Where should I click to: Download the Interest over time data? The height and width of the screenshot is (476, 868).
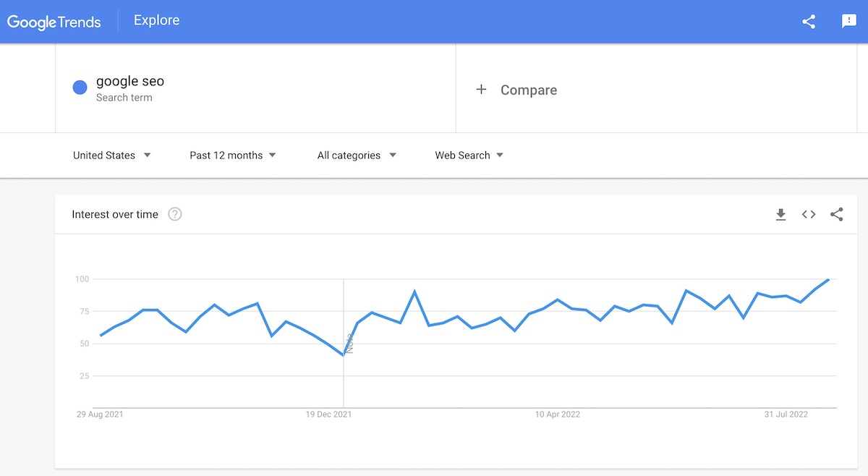tap(780, 214)
